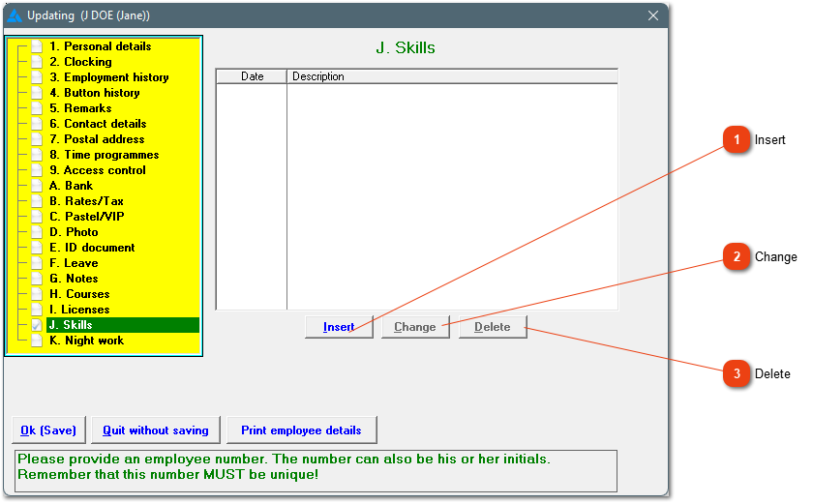Screen dimensions: 813x504
Task: Click page icon beside Time programmes
Action: [x=37, y=156]
